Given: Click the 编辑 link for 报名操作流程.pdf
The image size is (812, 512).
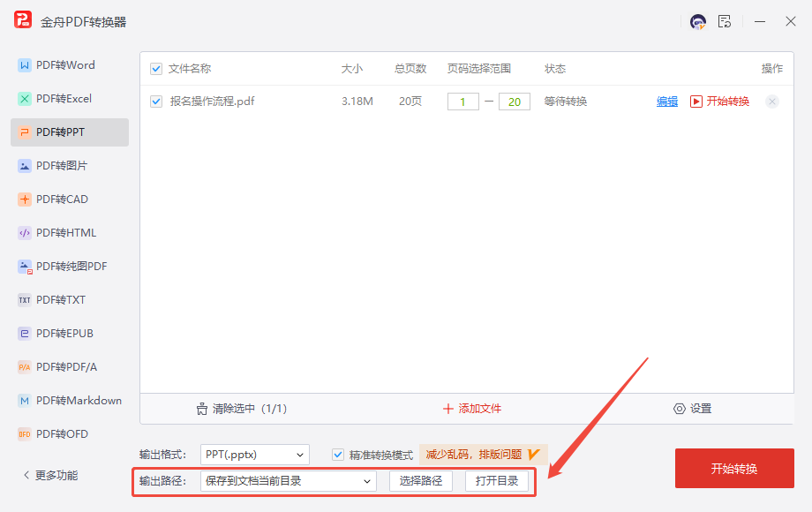Looking at the screenshot, I should pyautogui.click(x=667, y=102).
